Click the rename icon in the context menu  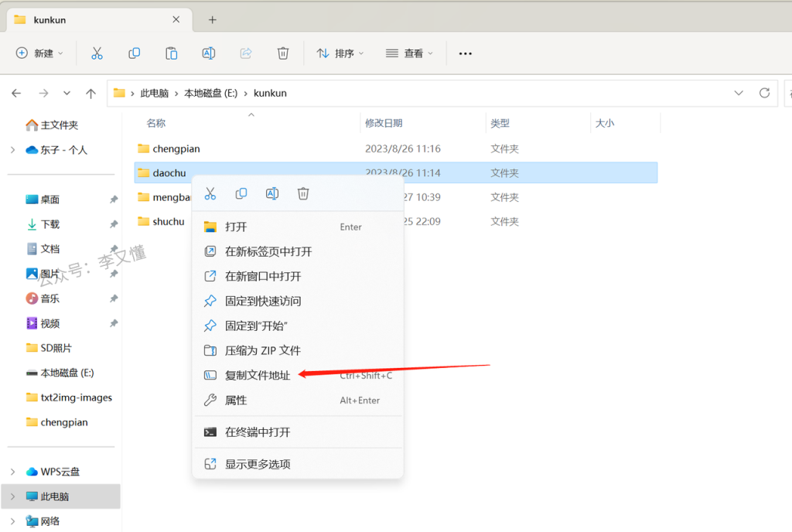[x=272, y=193]
